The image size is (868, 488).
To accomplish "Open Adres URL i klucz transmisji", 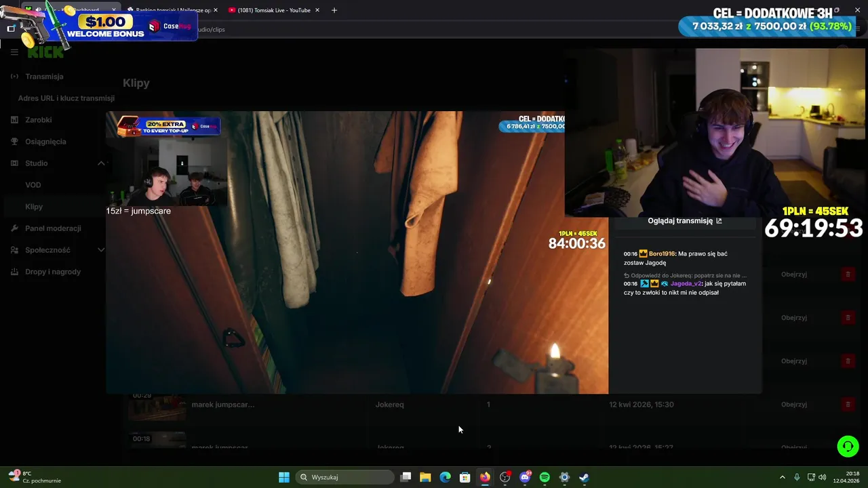I will pos(66,98).
